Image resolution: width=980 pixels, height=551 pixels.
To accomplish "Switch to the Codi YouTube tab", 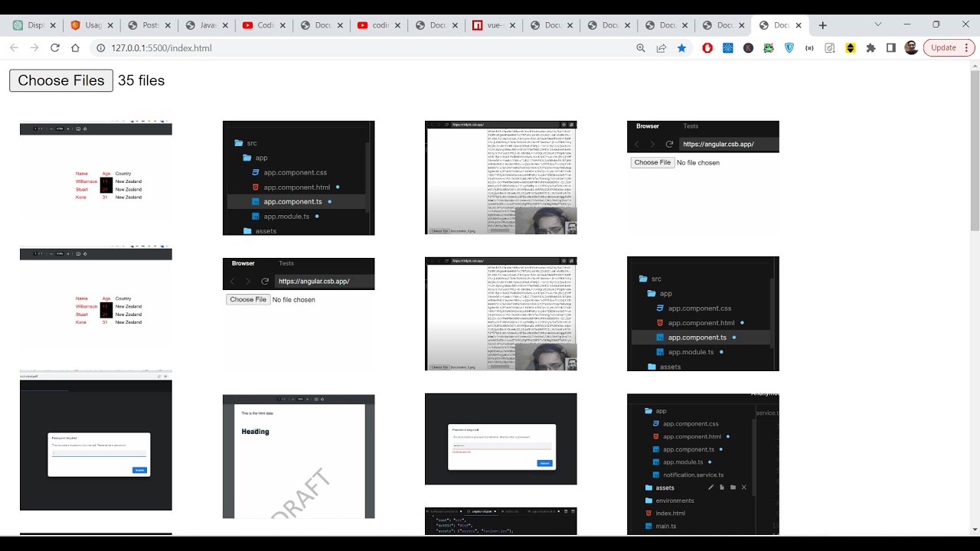I will tap(260, 25).
